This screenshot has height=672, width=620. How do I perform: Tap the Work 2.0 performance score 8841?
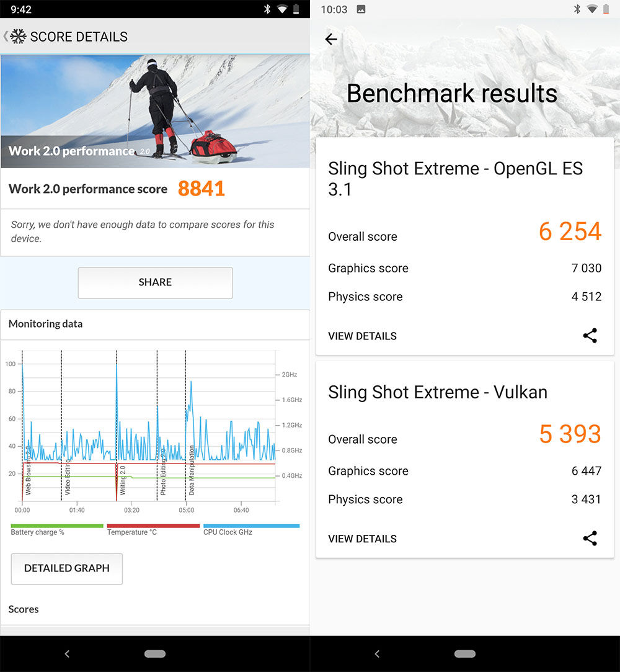201,189
